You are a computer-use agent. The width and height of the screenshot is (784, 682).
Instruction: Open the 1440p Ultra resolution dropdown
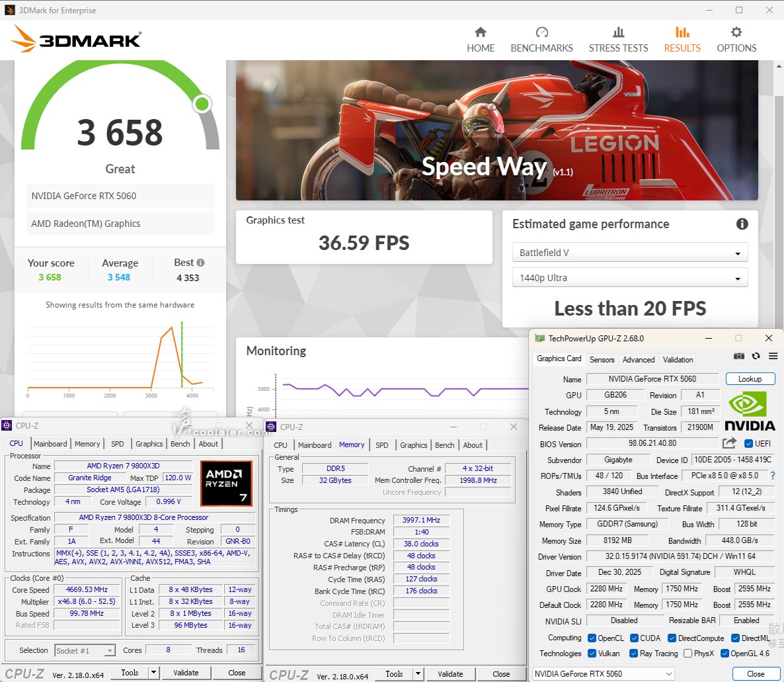click(x=630, y=278)
